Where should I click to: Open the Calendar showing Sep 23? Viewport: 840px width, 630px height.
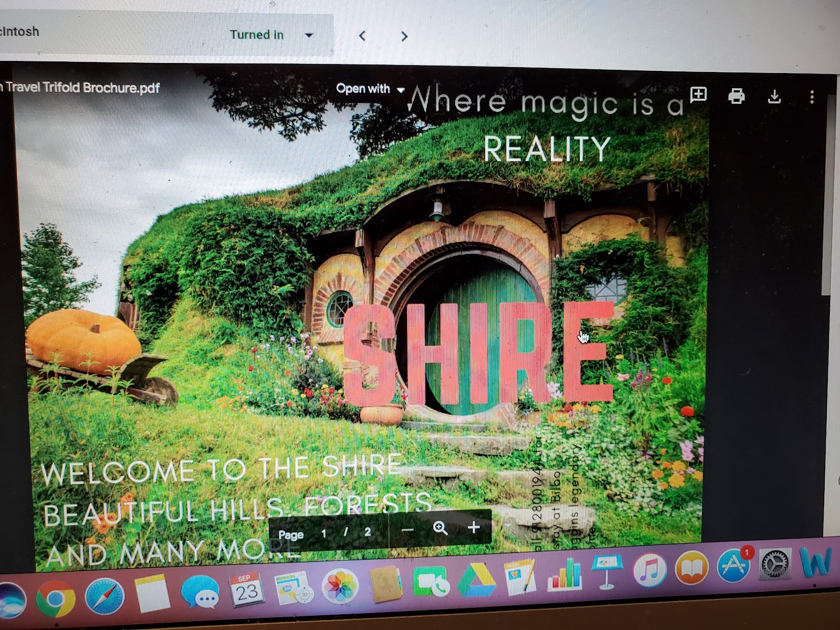(x=247, y=590)
